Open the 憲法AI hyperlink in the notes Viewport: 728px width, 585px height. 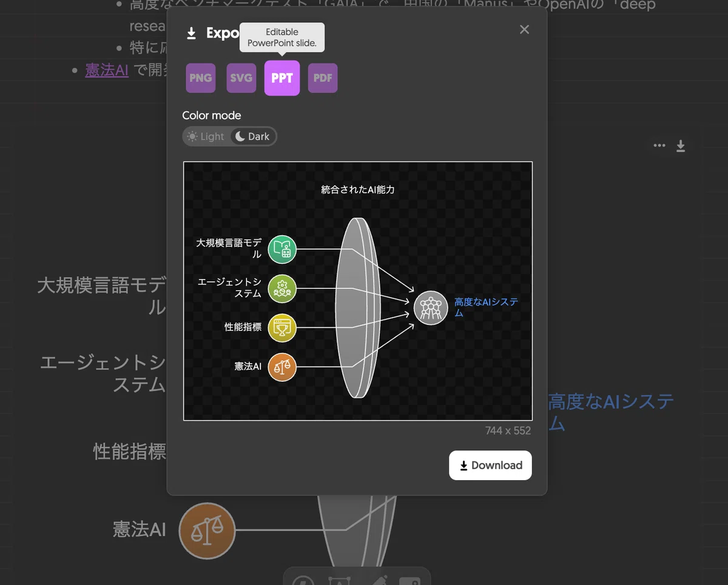(107, 70)
